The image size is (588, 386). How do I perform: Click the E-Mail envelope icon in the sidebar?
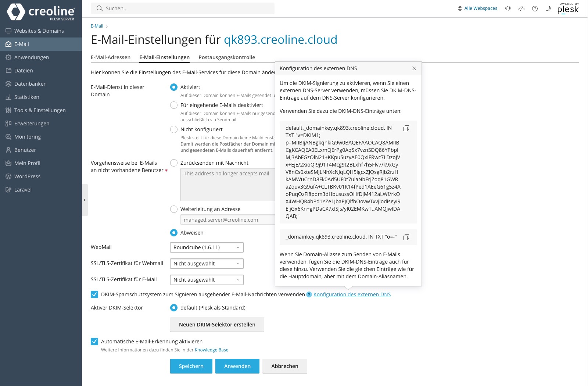pyautogui.click(x=8, y=44)
